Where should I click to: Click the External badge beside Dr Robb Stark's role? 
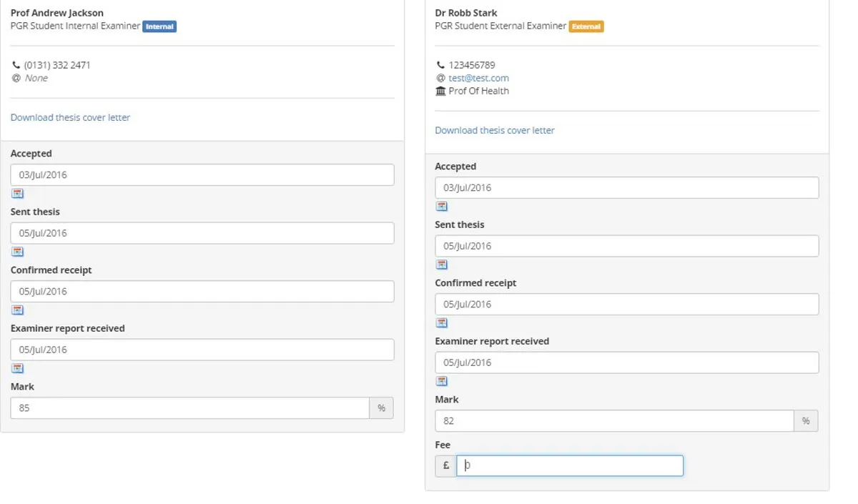pos(586,26)
